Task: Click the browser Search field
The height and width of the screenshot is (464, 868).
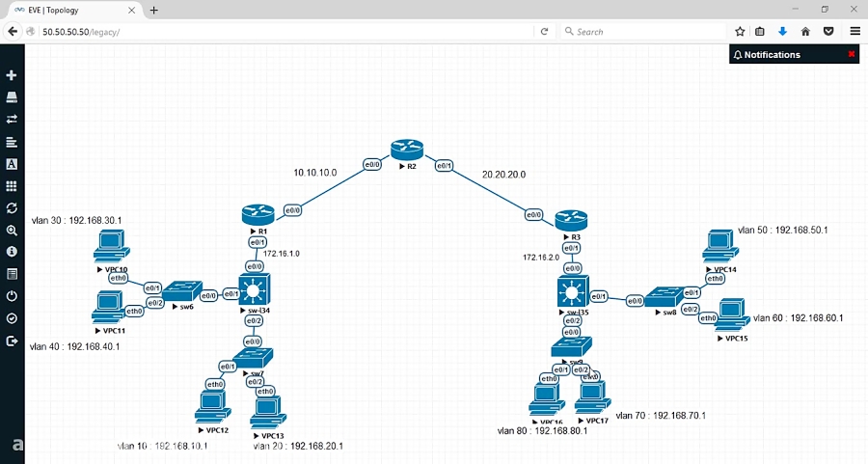Action: click(642, 32)
